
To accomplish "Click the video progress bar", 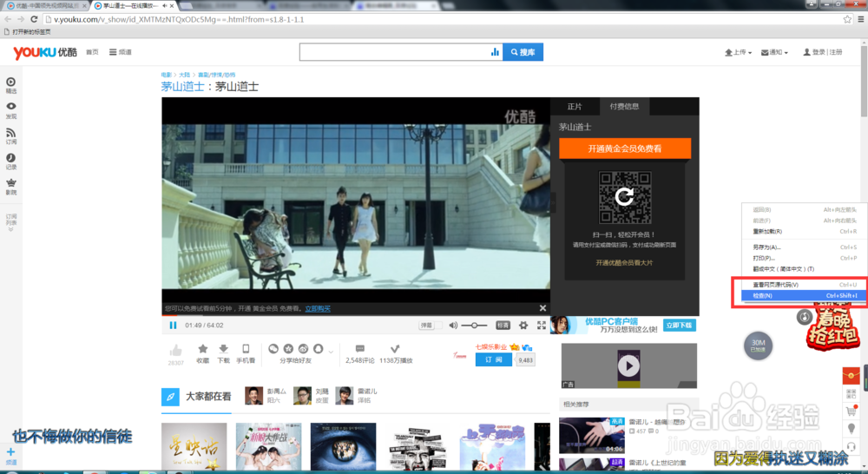I will click(x=356, y=316).
